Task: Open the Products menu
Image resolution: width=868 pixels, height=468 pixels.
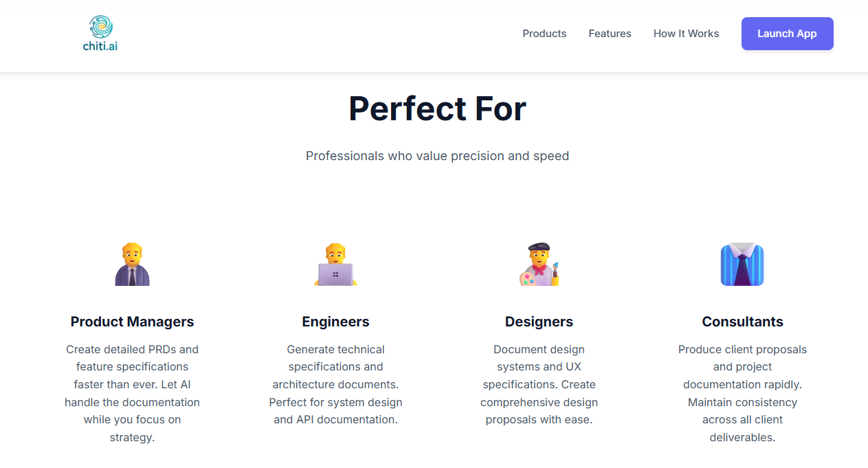Action: click(544, 33)
